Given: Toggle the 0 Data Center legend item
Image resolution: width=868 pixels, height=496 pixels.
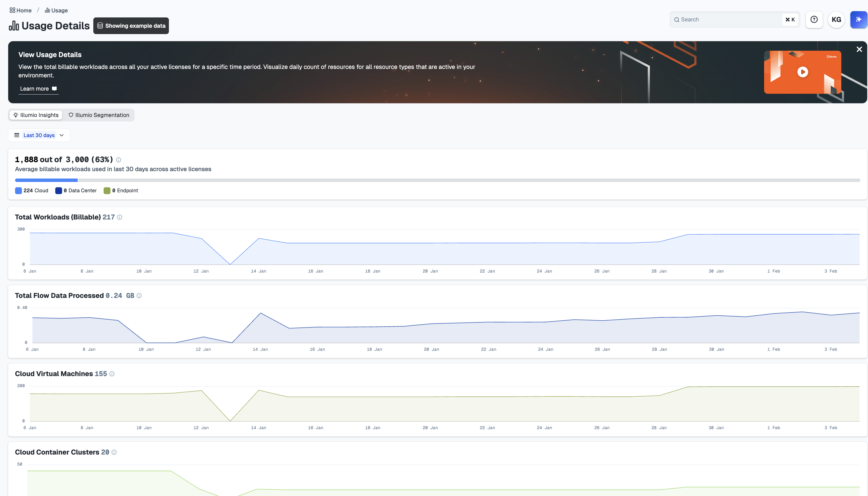Looking at the screenshot, I should [x=76, y=190].
